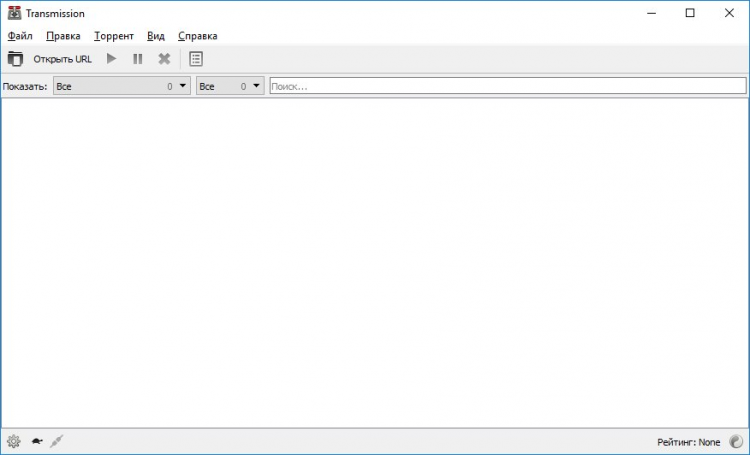This screenshot has width=750, height=455.
Task: Pause torrent with pause icon
Action: (x=138, y=59)
